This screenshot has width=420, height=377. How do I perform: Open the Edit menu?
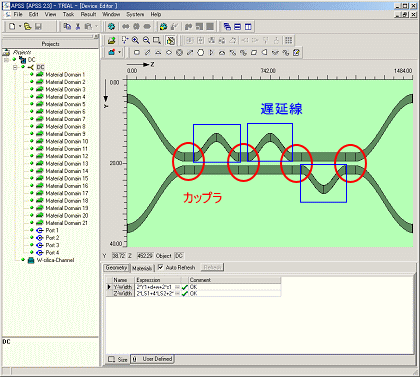point(33,14)
